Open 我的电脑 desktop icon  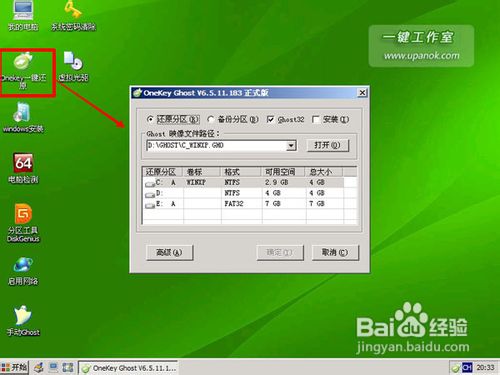(x=23, y=16)
